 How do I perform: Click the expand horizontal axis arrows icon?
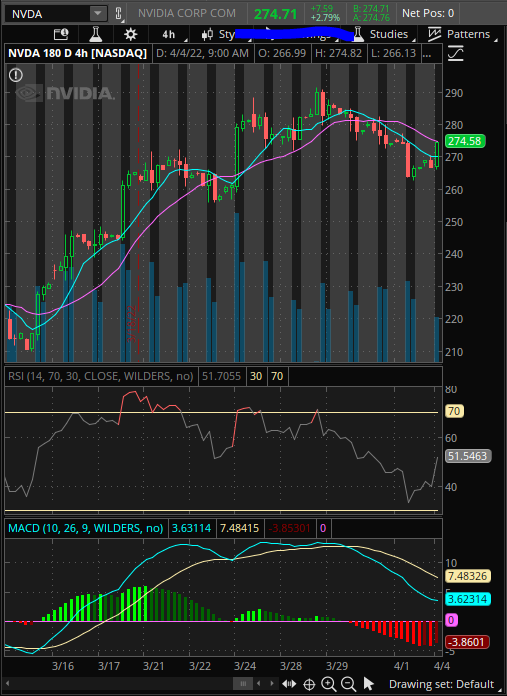tap(289, 684)
